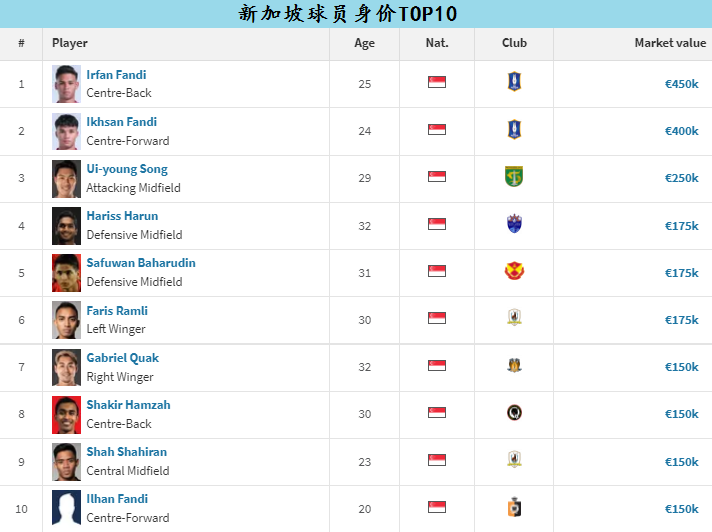Click Ui-young Song's €250k market value
This screenshot has width=712, height=532.
coord(681,178)
